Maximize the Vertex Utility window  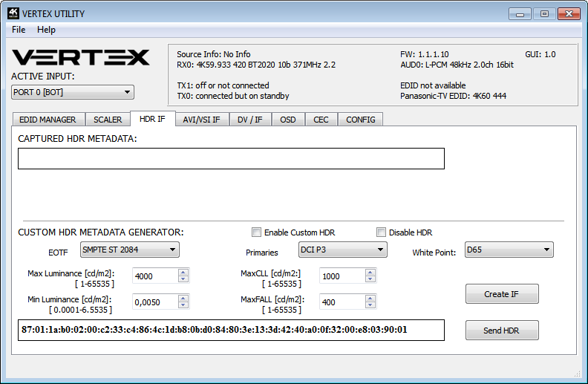point(544,14)
